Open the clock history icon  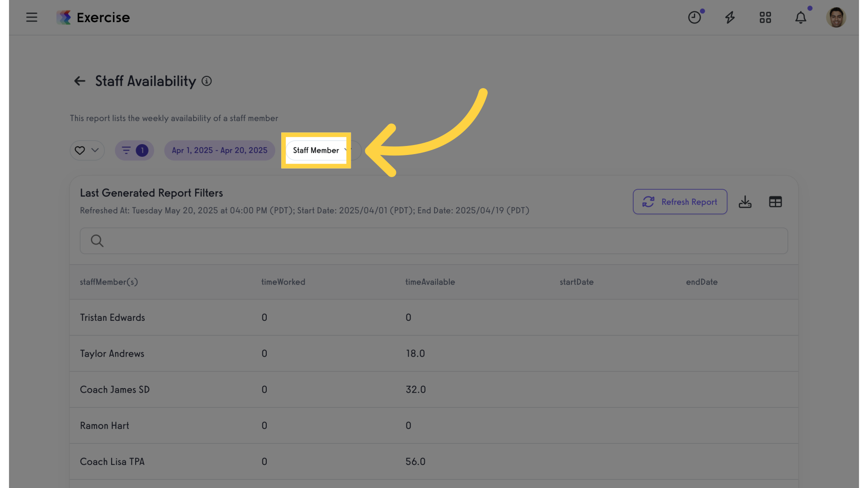[x=694, y=18]
